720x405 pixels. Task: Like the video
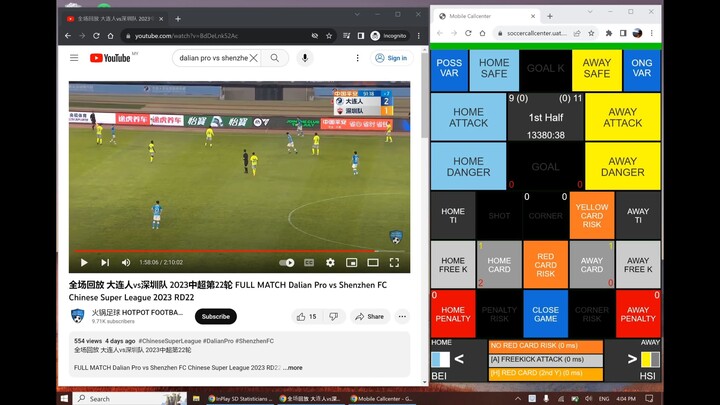pos(307,316)
